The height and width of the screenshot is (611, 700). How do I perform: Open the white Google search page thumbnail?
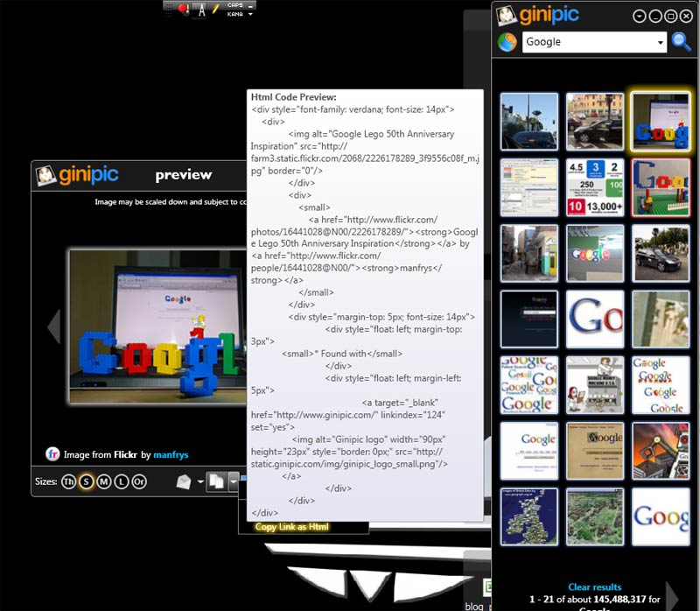pyautogui.click(x=529, y=451)
